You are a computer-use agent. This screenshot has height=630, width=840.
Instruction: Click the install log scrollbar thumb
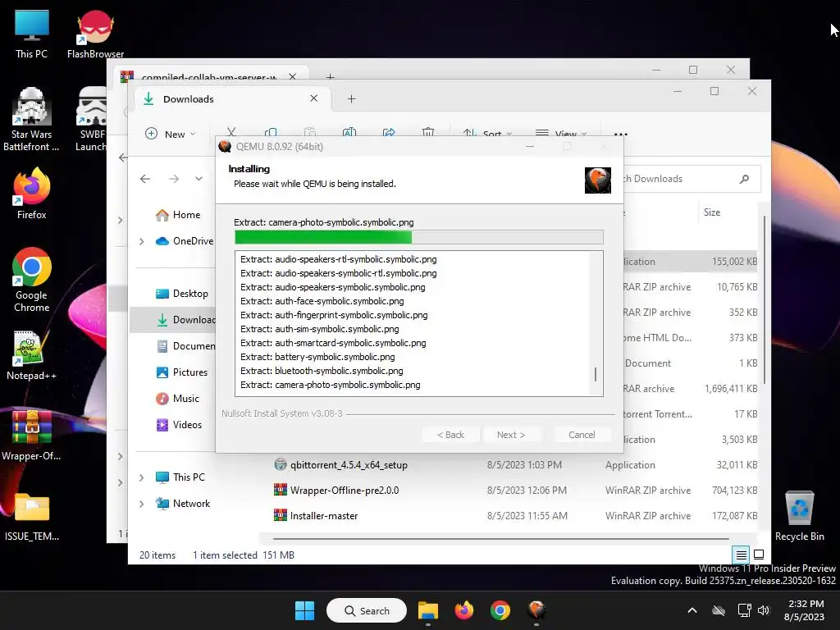pos(596,374)
